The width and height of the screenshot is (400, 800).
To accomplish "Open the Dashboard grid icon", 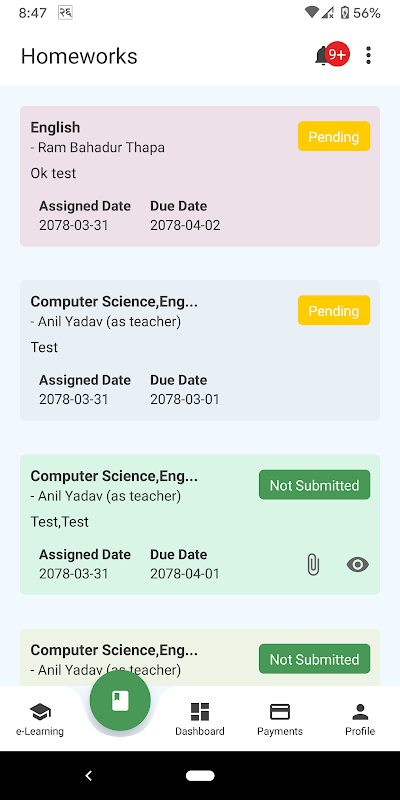I will tap(200, 711).
